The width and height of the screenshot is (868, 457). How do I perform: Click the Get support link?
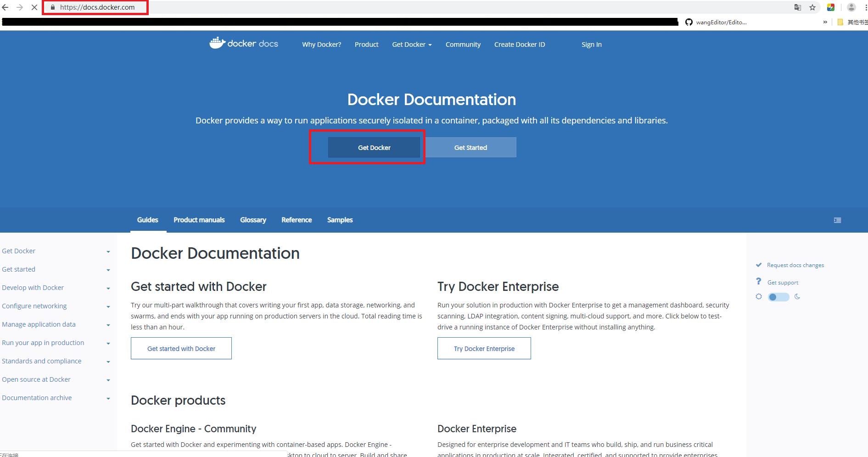point(783,283)
